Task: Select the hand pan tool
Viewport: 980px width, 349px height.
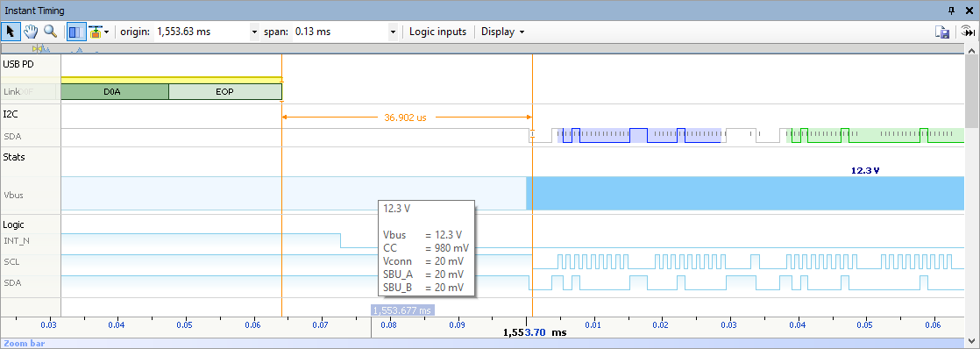Action: tap(31, 32)
